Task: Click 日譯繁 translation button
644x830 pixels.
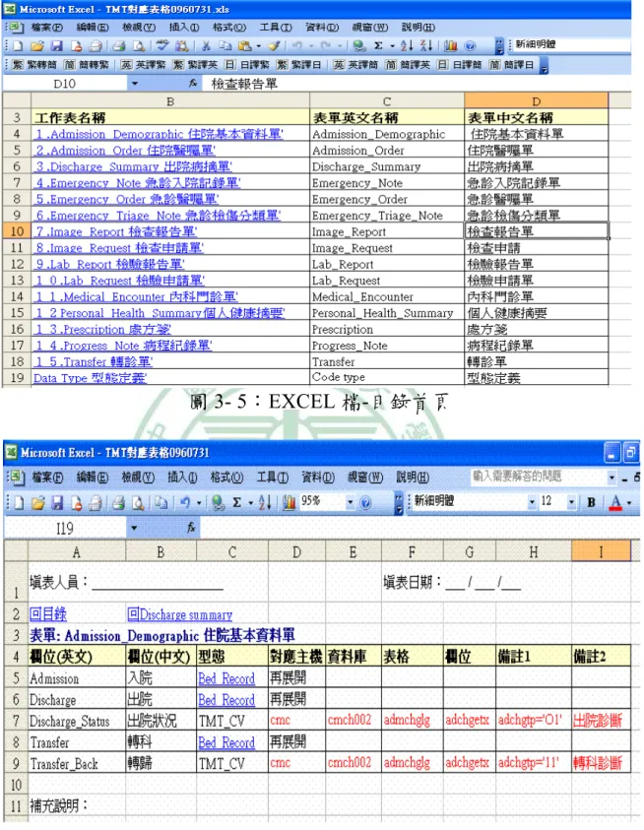Action: tap(247, 65)
